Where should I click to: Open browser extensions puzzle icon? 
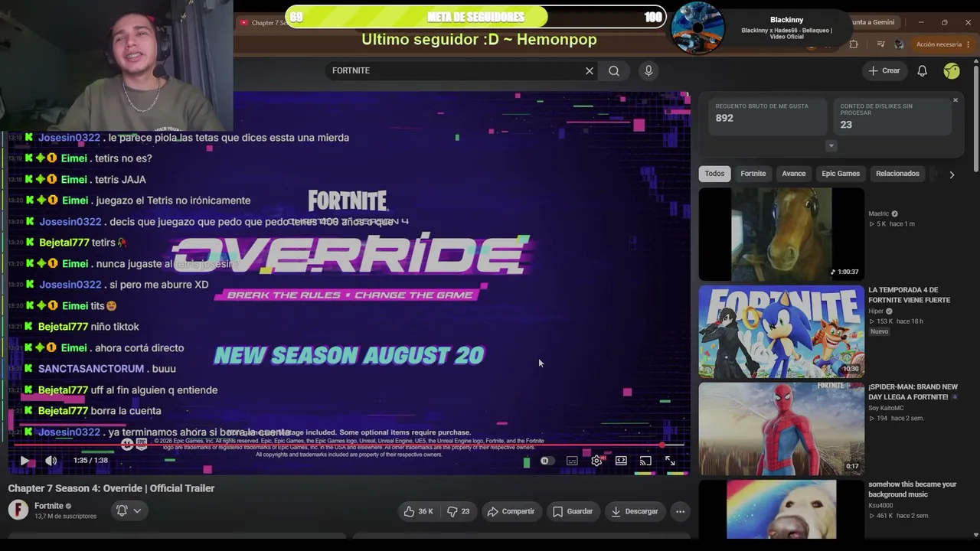[854, 44]
